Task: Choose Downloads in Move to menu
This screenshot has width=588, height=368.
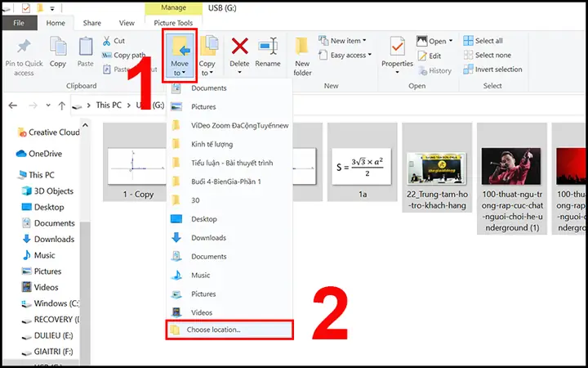Action: (229, 238)
